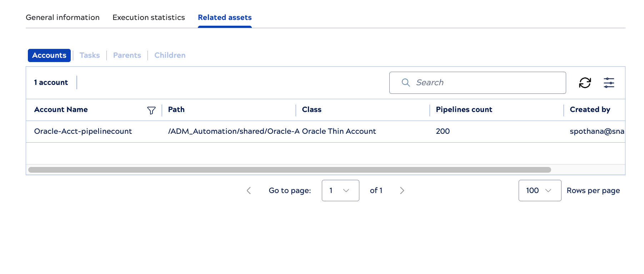Switch to the General information tab

point(63,17)
